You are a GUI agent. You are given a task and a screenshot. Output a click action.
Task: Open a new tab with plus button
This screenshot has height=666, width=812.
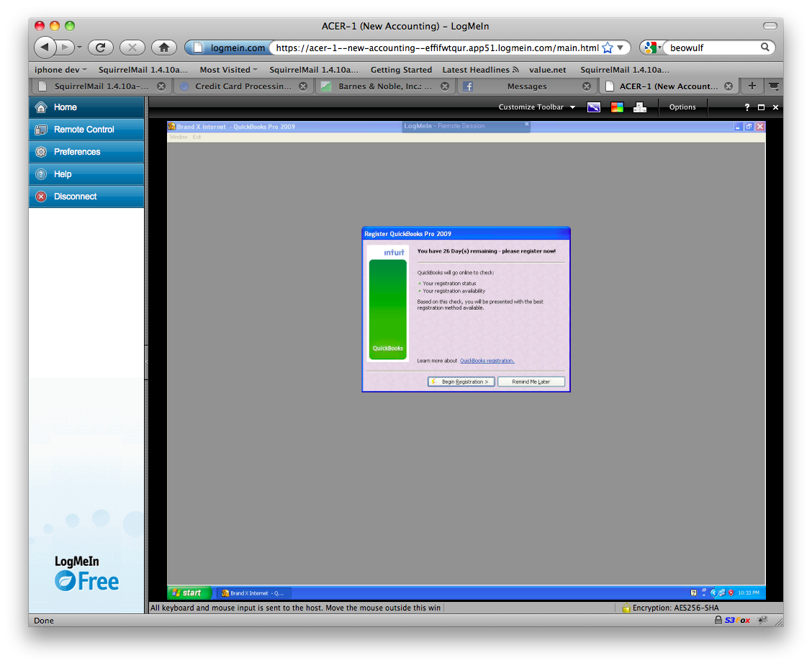click(x=752, y=86)
